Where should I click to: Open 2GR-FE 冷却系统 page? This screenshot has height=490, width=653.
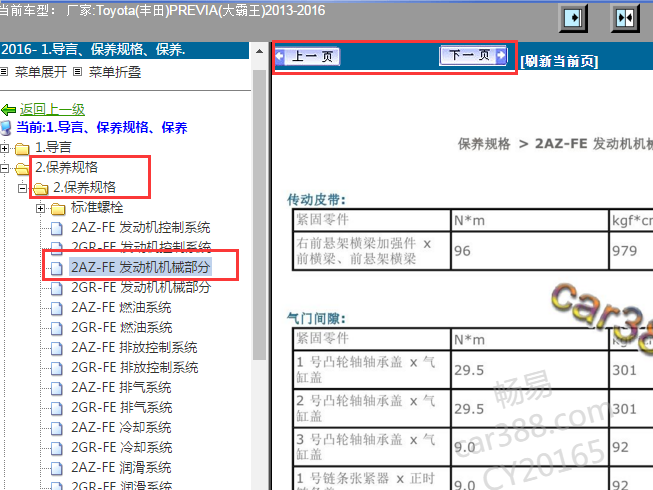[x=122, y=447]
